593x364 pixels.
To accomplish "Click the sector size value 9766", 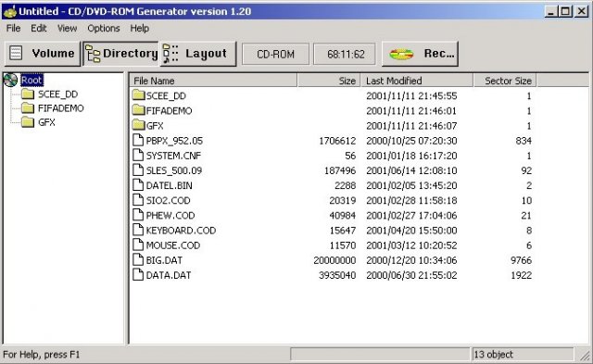I will [x=521, y=260].
